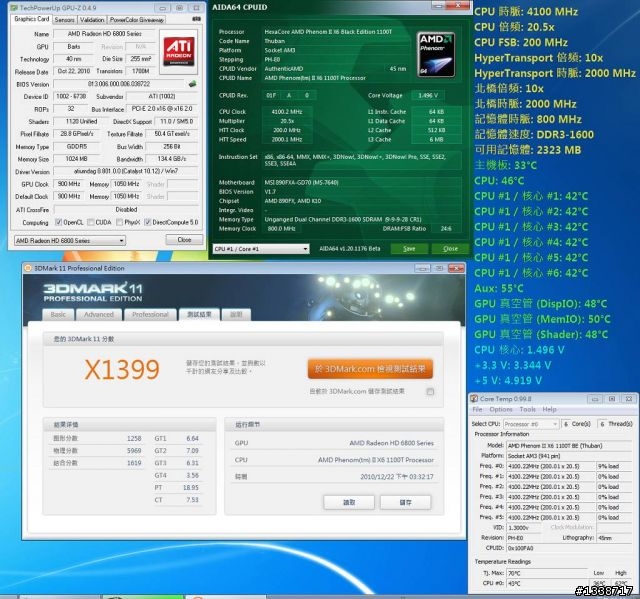Select the 測試結果 tab in 3DMark 11
The height and width of the screenshot is (599, 640).
pyautogui.click(x=199, y=315)
